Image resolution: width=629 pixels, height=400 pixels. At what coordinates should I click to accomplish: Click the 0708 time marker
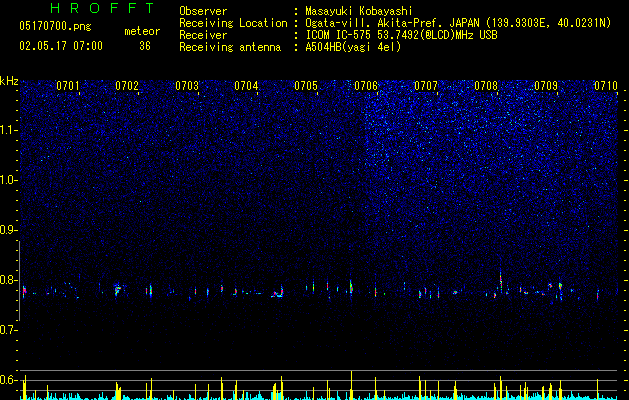486,86
